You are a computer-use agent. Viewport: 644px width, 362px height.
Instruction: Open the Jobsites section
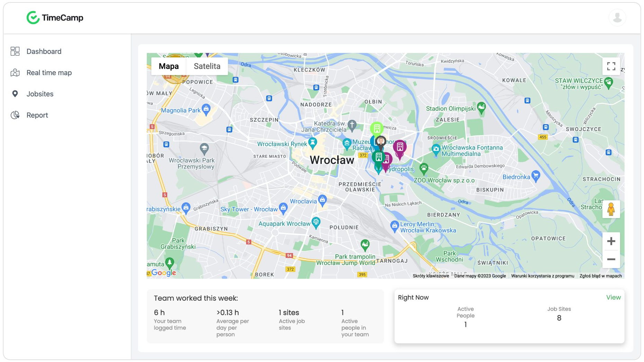click(x=40, y=94)
